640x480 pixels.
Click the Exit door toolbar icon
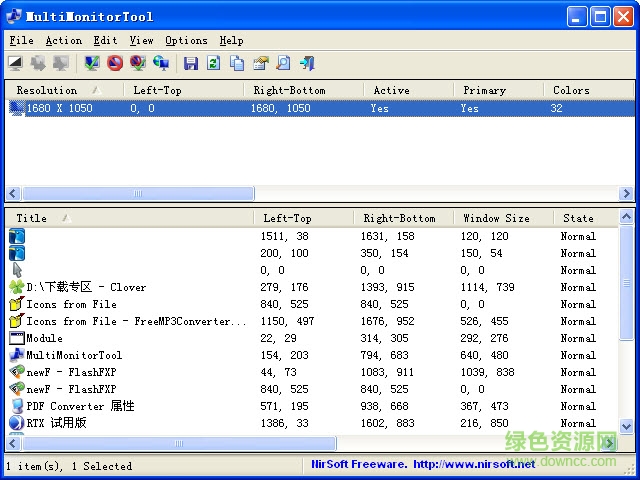(306, 64)
